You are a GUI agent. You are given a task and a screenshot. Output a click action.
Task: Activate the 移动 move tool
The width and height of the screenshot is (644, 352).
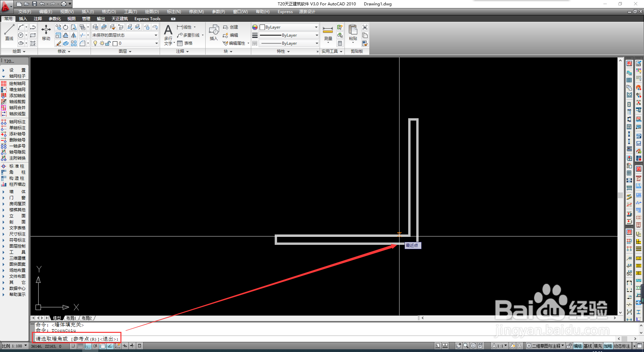(46, 33)
